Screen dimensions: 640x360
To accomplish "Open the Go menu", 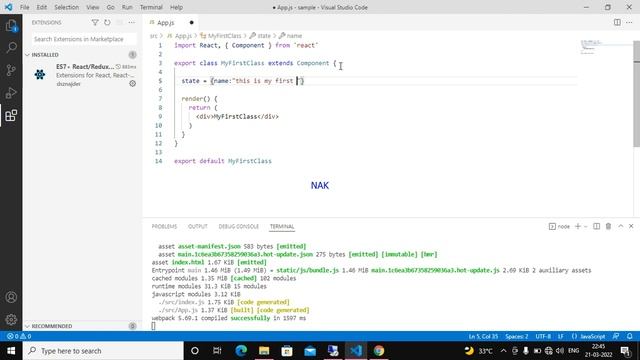I will click(x=111, y=7).
